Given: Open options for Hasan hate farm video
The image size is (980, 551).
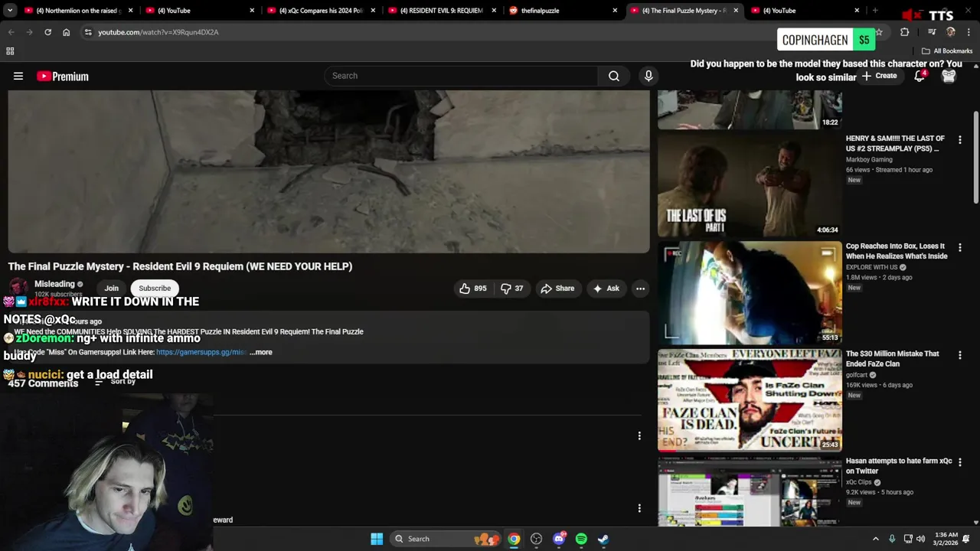Looking at the screenshot, I should (959, 462).
